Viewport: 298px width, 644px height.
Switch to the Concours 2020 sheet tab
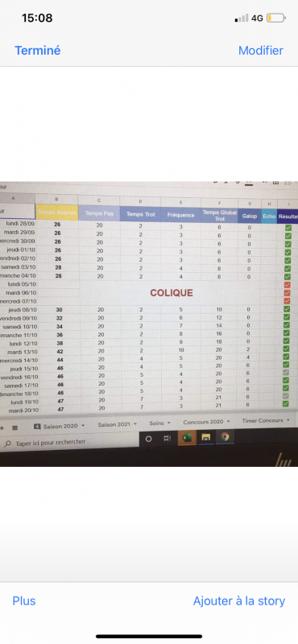point(203,422)
